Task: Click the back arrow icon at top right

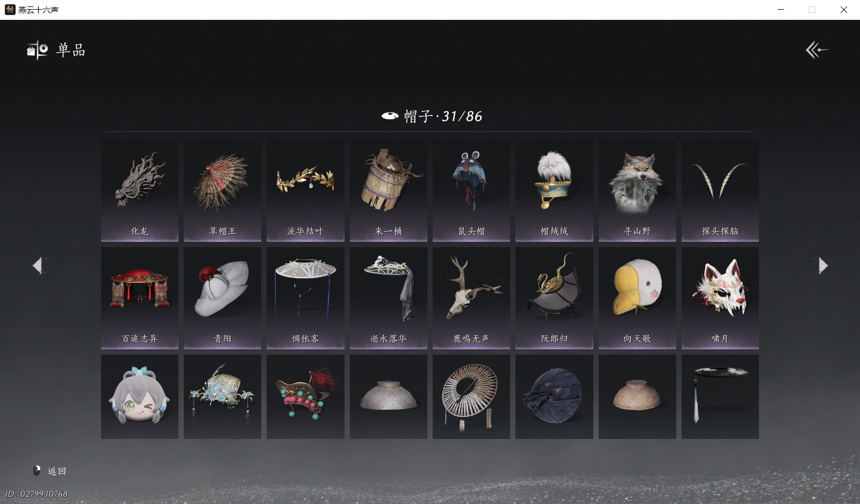Action: pos(816,50)
